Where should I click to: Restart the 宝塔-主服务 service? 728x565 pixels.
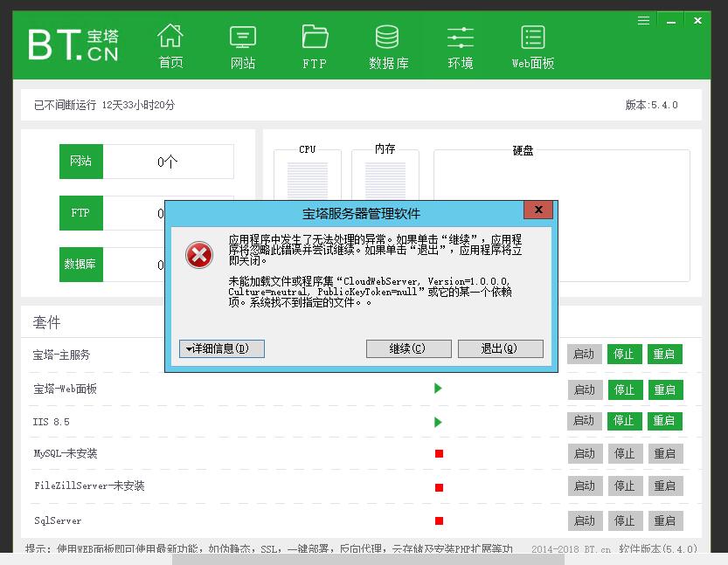pyautogui.click(x=665, y=355)
